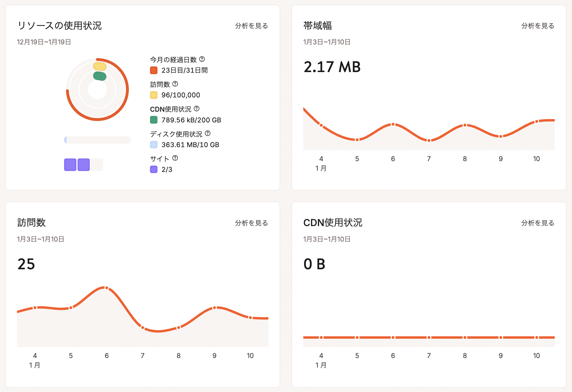Click green swatch for 789.56 kB/200 GB

pos(154,120)
